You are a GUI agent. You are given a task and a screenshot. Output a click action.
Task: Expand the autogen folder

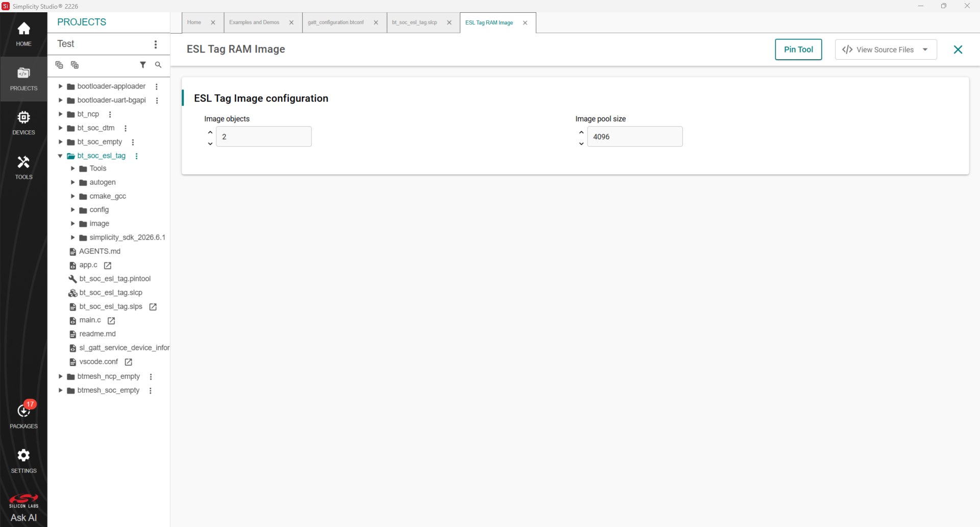click(72, 182)
